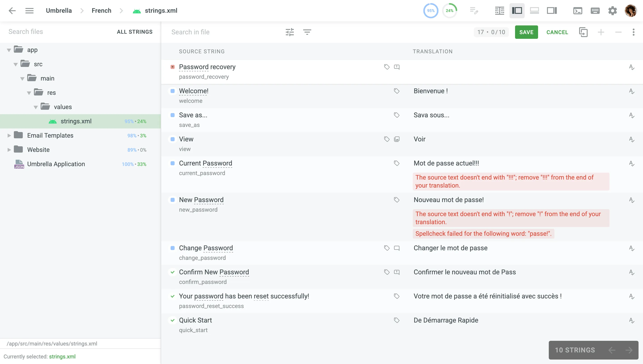Viewport: 643px width, 364px height.
Task: Expand the Website folder arrow
Action: click(x=9, y=150)
